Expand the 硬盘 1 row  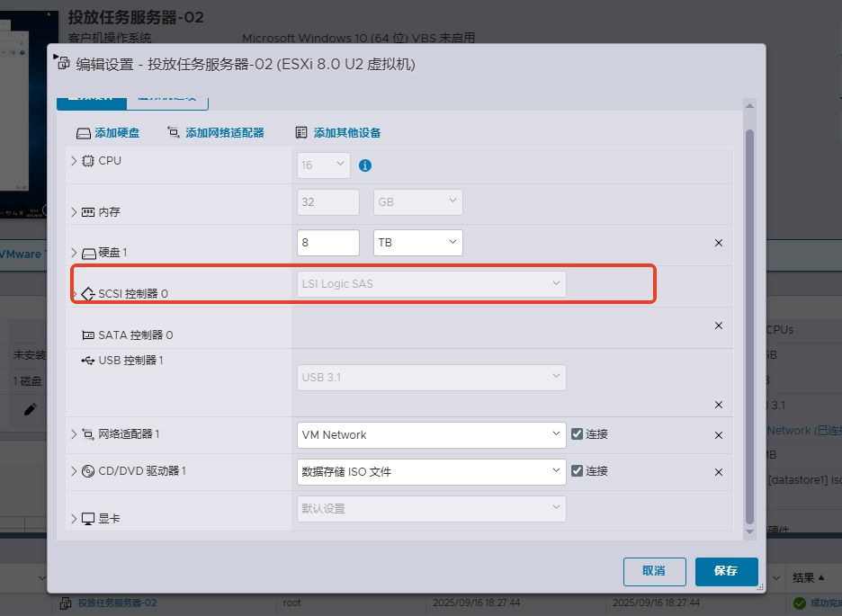[x=74, y=253]
